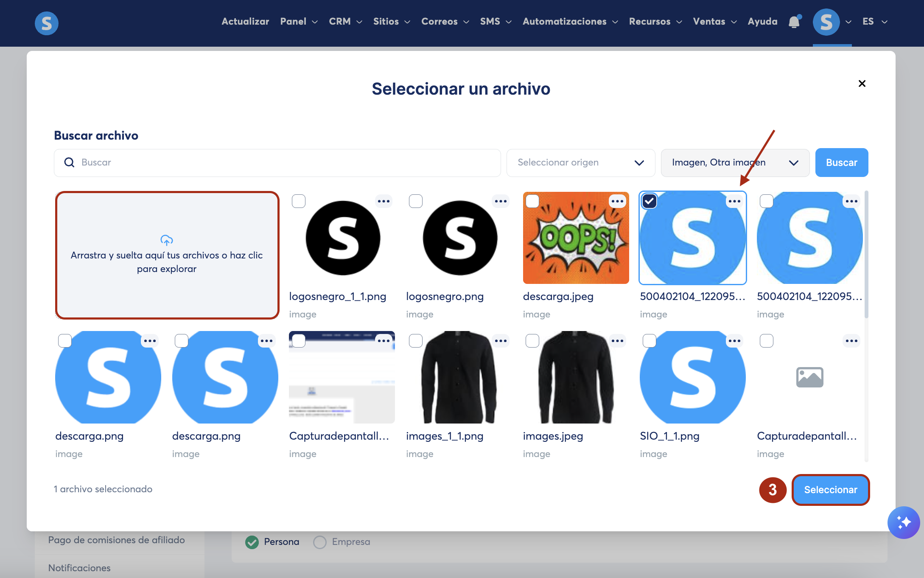Check the box for logosnegro.png
The width and height of the screenshot is (924, 578).
coord(416,201)
